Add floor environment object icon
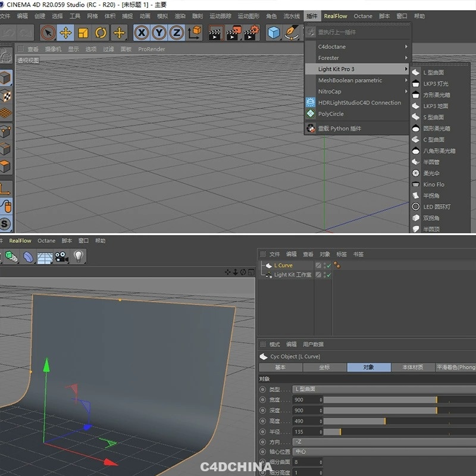Screen dimensions: 476x476 pyautogui.click(x=45, y=257)
